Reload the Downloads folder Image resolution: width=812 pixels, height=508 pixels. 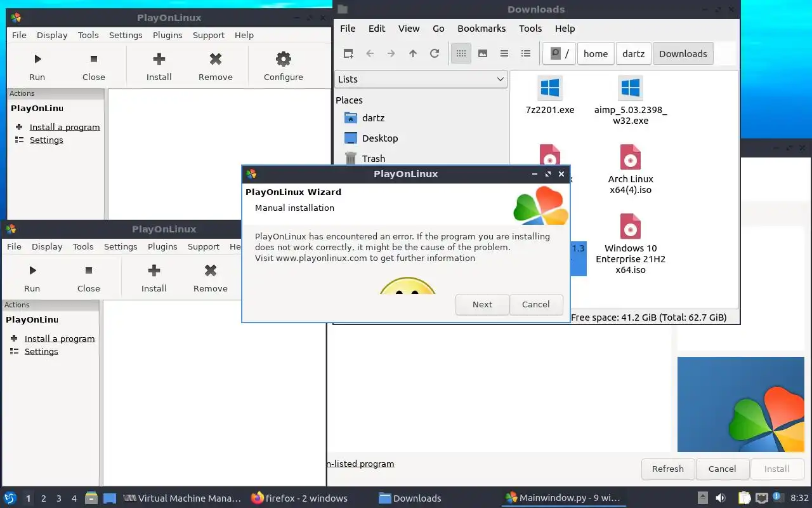pyautogui.click(x=435, y=54)
